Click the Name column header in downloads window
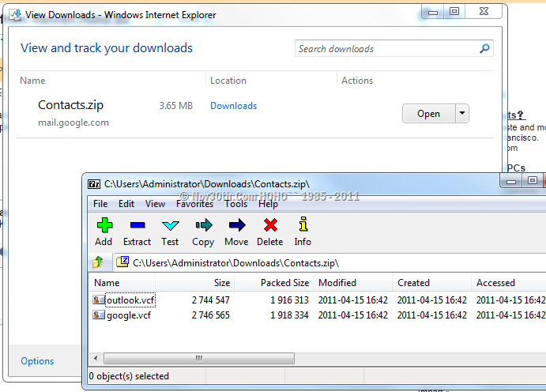Screen dimensions: 546x392 tap(32, 81)
